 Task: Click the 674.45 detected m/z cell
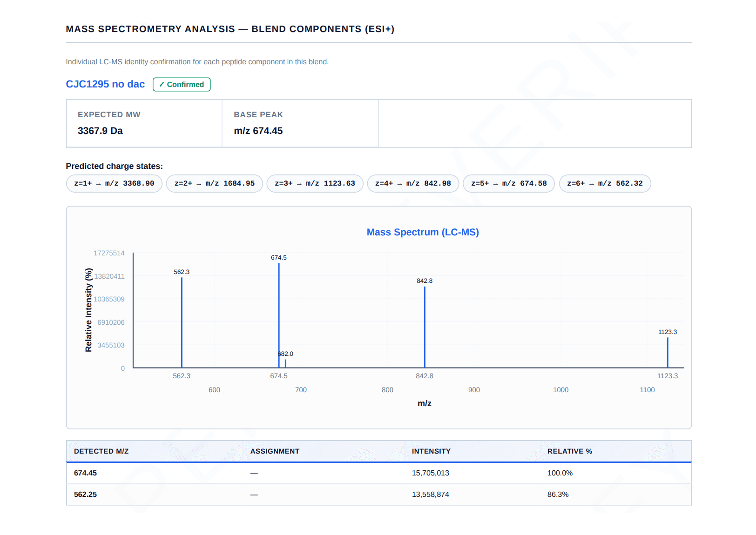85,473
